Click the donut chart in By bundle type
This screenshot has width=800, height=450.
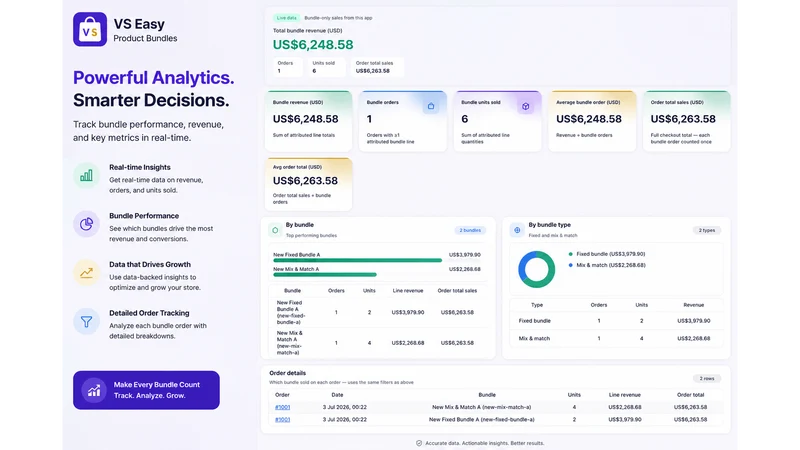pyautogui.click(x=537, y=269)
